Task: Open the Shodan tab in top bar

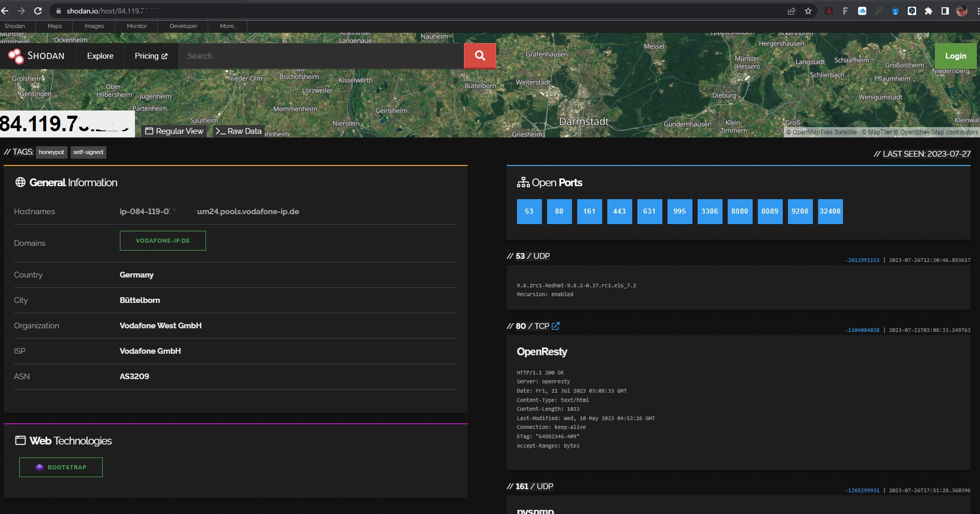Action: 15,26
